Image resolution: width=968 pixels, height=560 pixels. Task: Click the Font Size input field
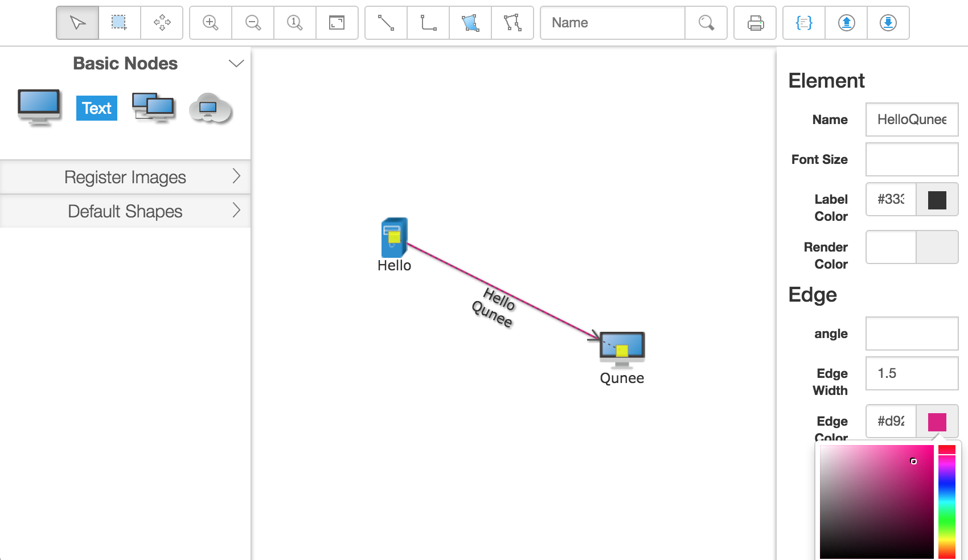912,159
